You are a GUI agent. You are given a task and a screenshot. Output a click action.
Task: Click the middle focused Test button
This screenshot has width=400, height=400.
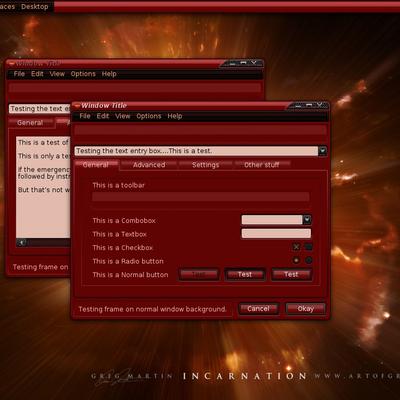[245, 275]
